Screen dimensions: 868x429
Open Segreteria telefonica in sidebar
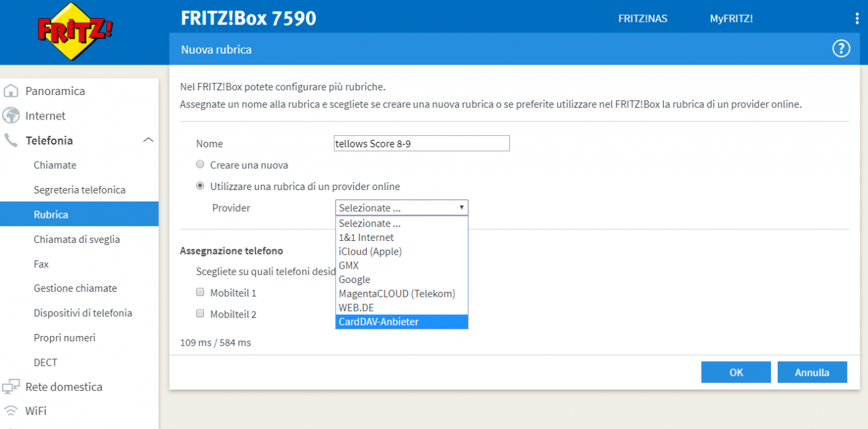79,190
